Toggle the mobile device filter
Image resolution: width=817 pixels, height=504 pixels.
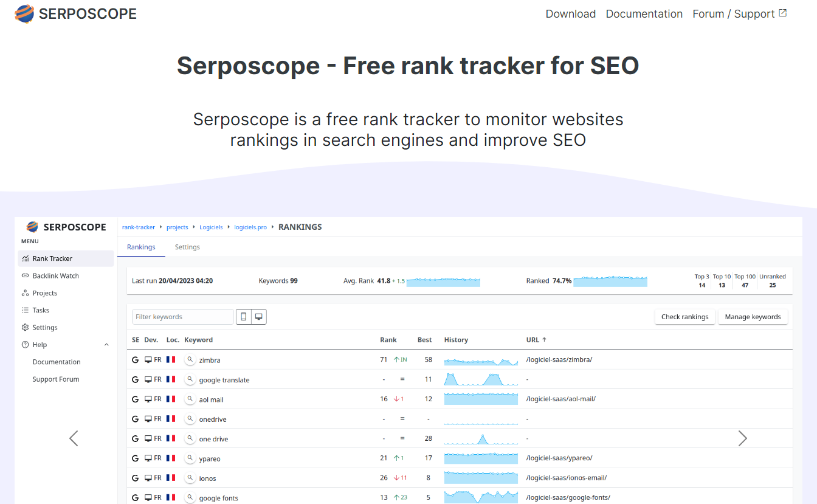[x=244, y=316]
